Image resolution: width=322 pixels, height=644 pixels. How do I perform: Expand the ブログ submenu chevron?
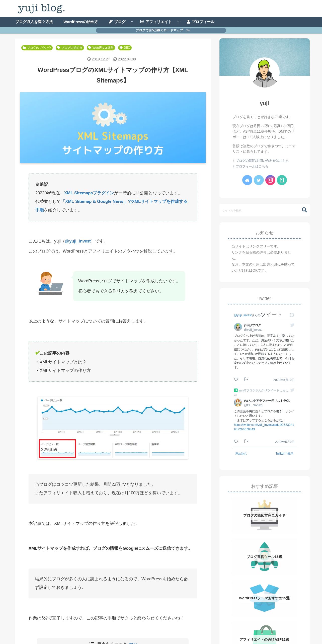[132, 22]
